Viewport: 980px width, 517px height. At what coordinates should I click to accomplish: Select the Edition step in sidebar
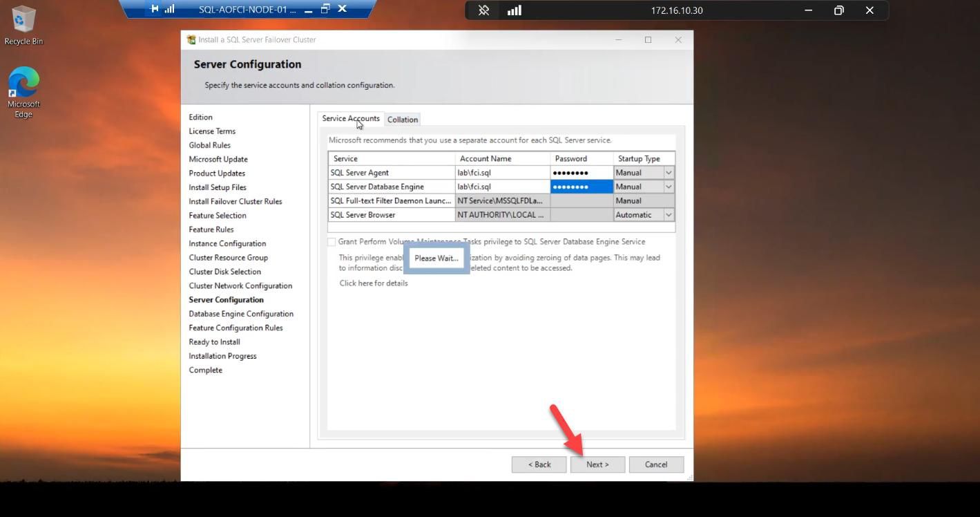(x=201, y=117)
